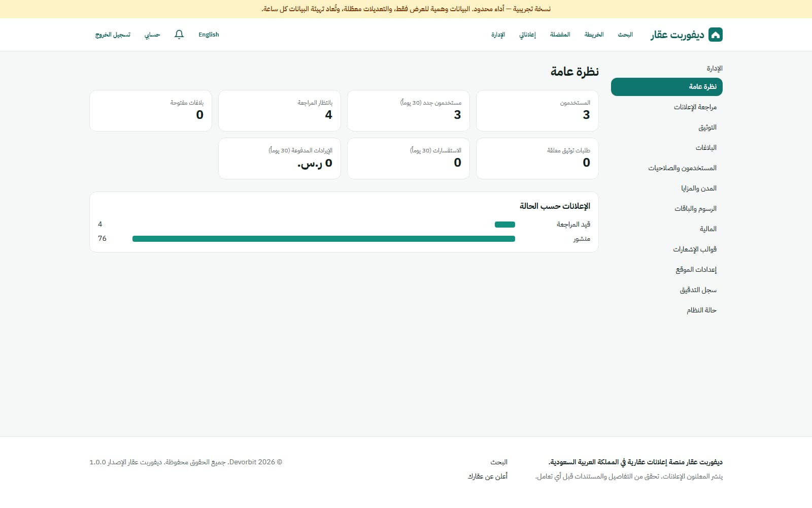Viewport: 812px width, 508px height.
Task: Open البحث link in the footer
Action: [x=499, y=462]
